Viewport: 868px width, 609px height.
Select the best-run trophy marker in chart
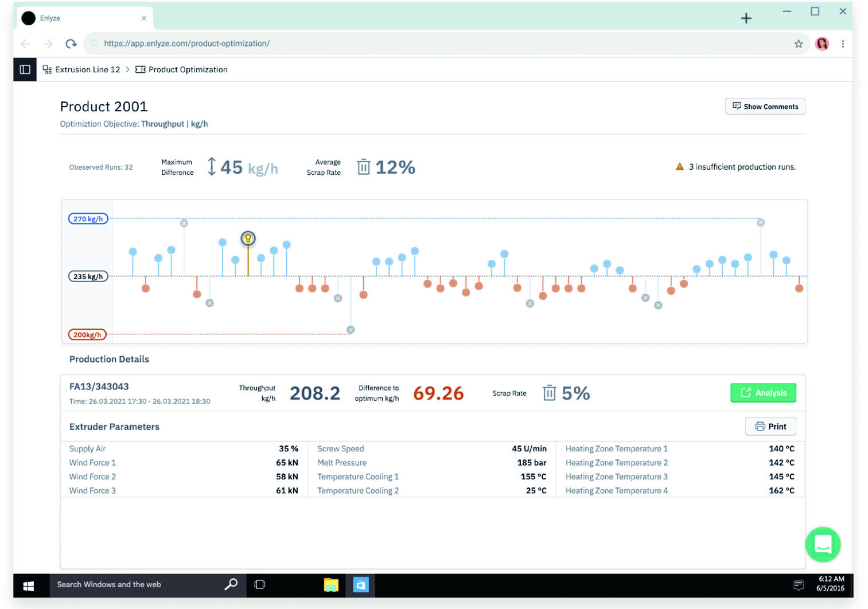click(x=248, y=238)
